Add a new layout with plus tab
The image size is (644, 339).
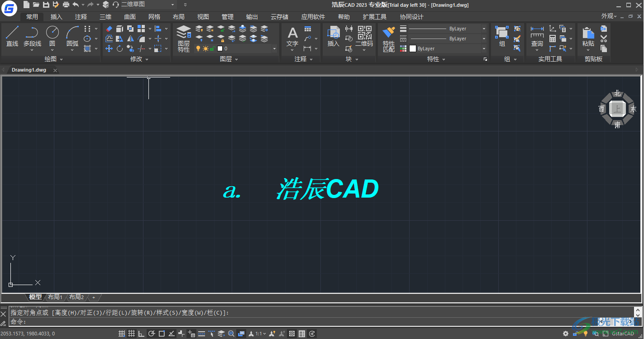click(93, 297)
